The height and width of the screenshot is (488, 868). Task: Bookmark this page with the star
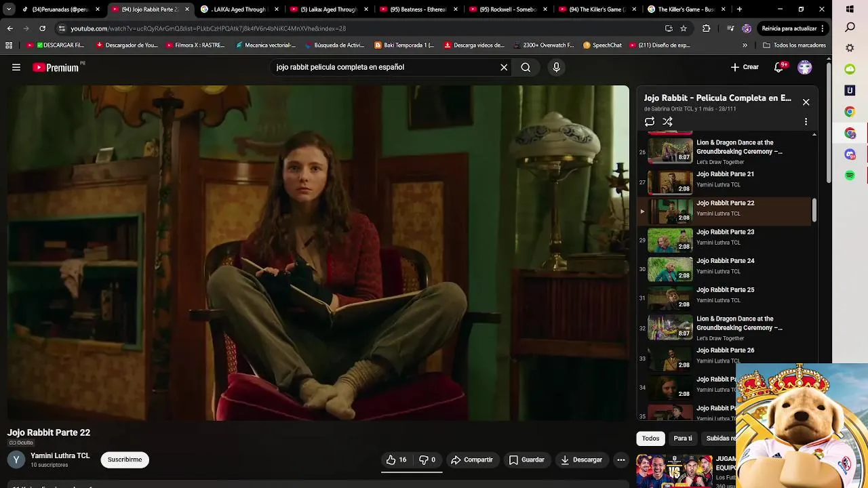tap(684, 28)
